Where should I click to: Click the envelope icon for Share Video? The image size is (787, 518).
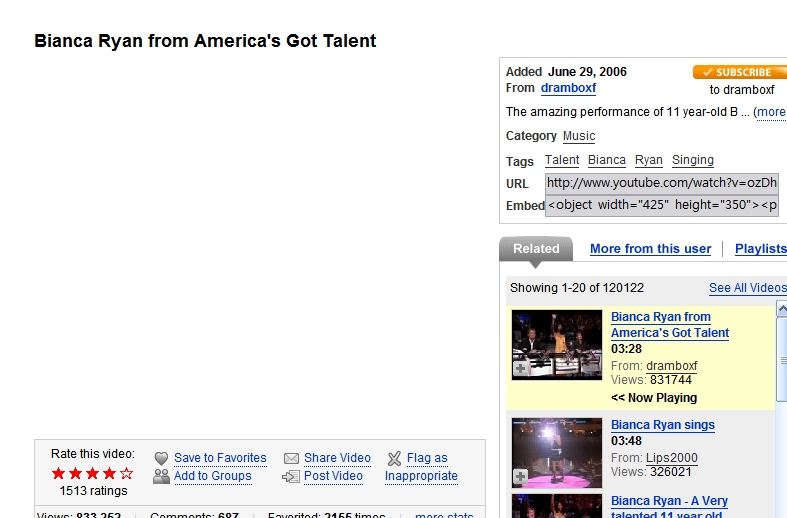(x=291, y=458)
